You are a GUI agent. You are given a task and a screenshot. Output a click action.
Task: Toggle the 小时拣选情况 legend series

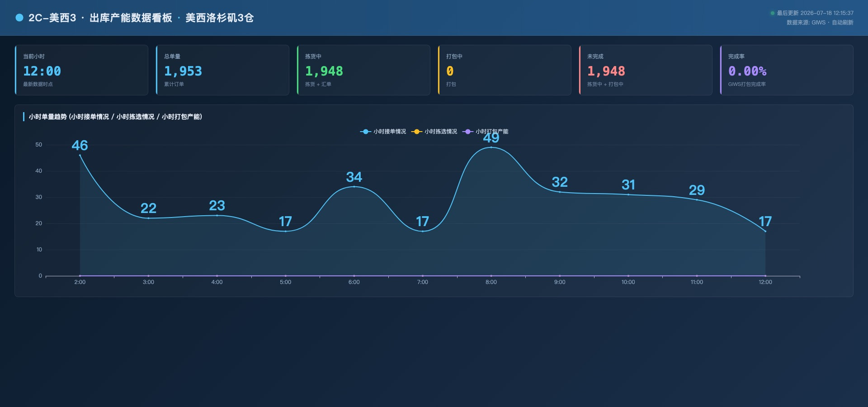coord(434,132)
